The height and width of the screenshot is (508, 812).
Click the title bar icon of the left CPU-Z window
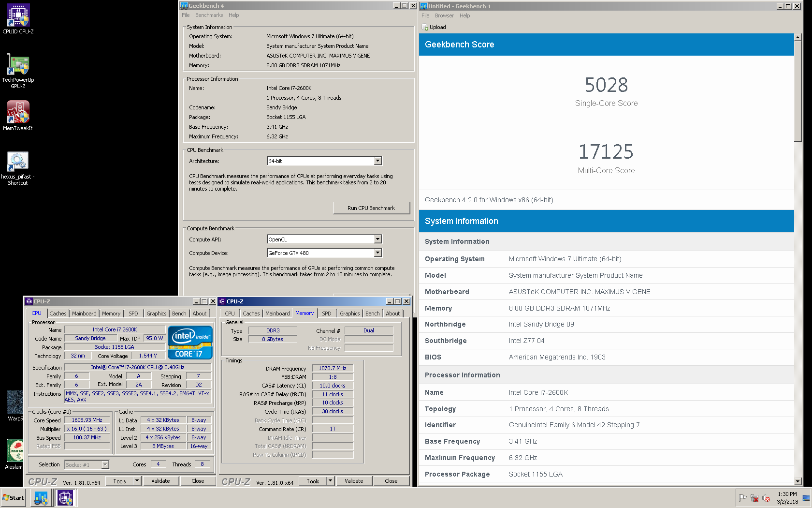(29, 301)
